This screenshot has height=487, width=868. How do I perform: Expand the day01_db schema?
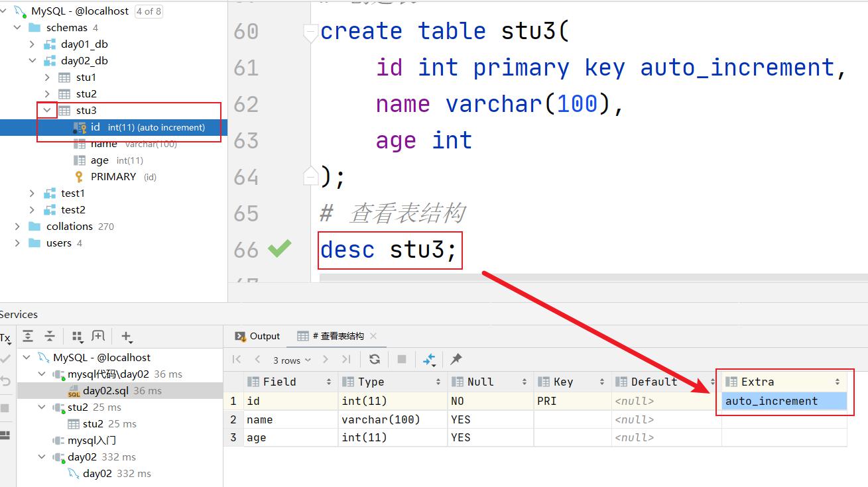coord(32,44)
